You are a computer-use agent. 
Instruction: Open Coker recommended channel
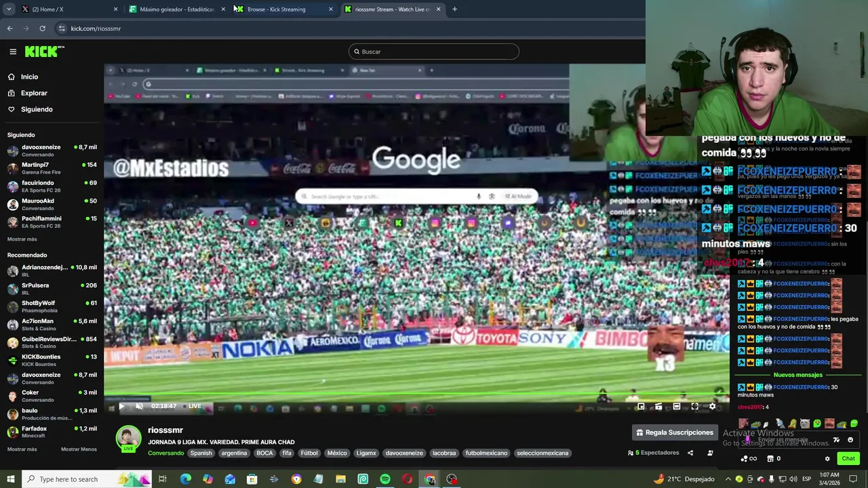[x=52, y=396]
